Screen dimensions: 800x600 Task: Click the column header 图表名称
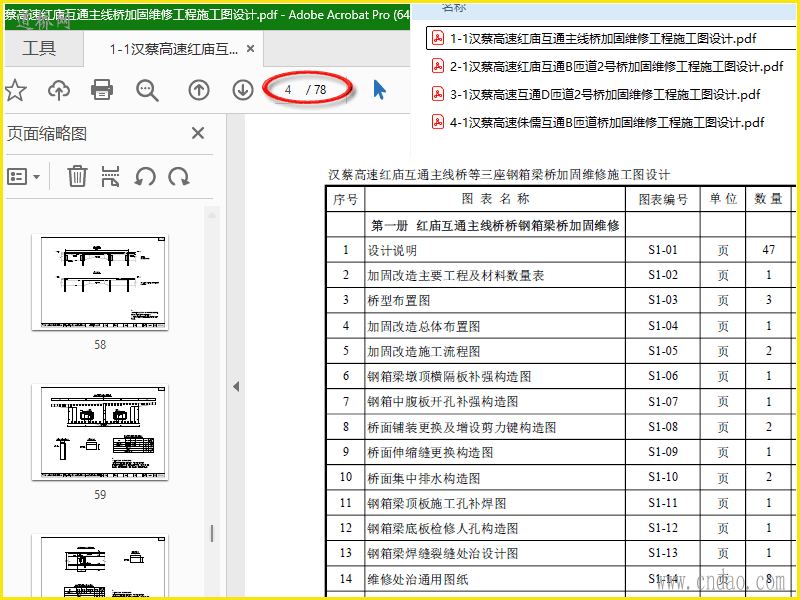[x=495, y=198]
